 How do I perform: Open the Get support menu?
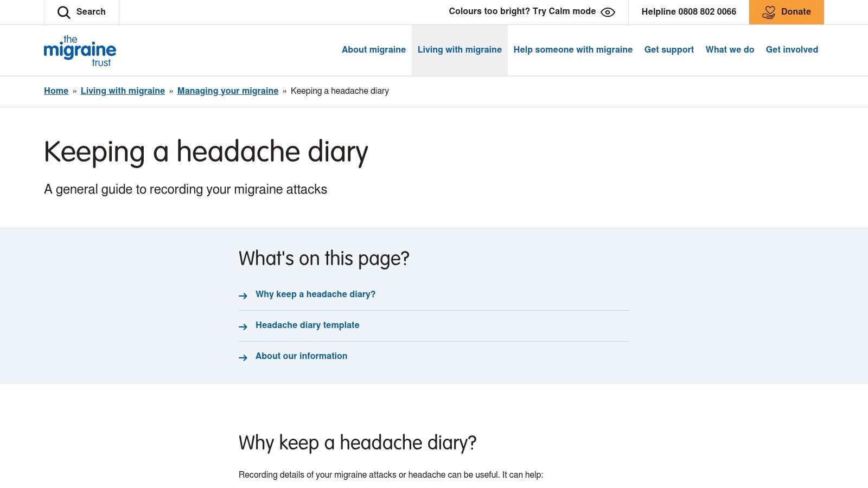669,49
